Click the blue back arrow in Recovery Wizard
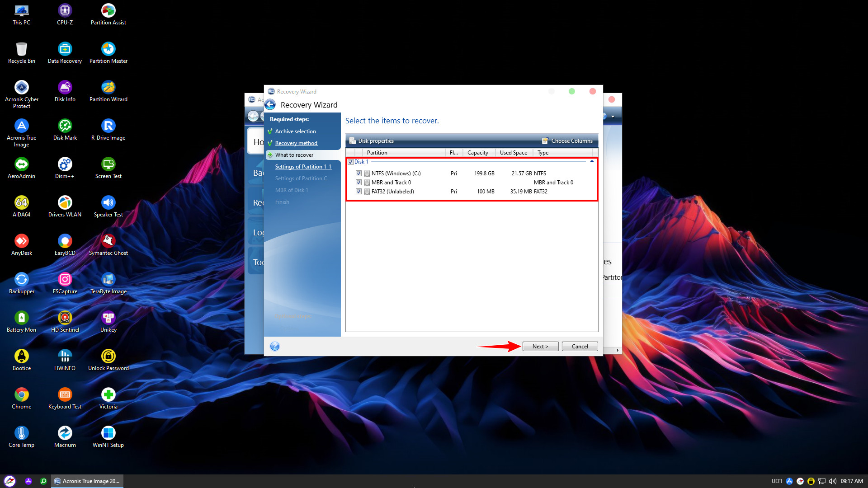Screen dimensions: 868x488 point(270,105)
